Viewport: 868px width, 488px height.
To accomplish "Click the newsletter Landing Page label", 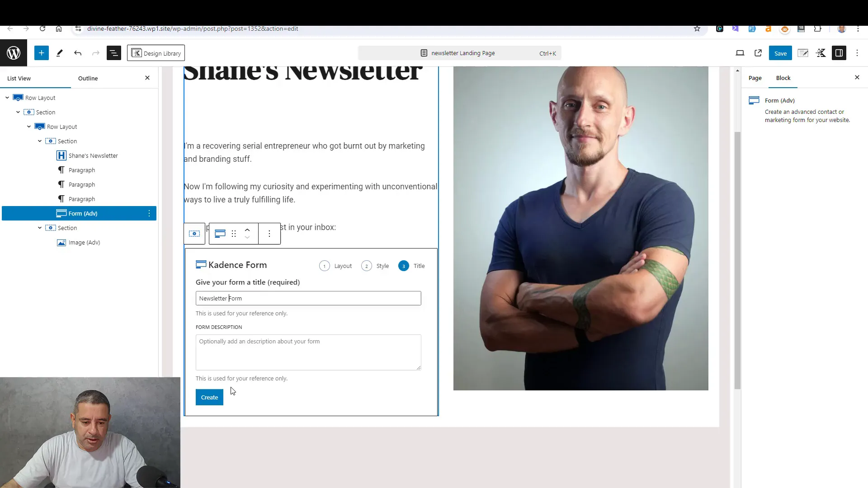I will [x=464, y=53].
